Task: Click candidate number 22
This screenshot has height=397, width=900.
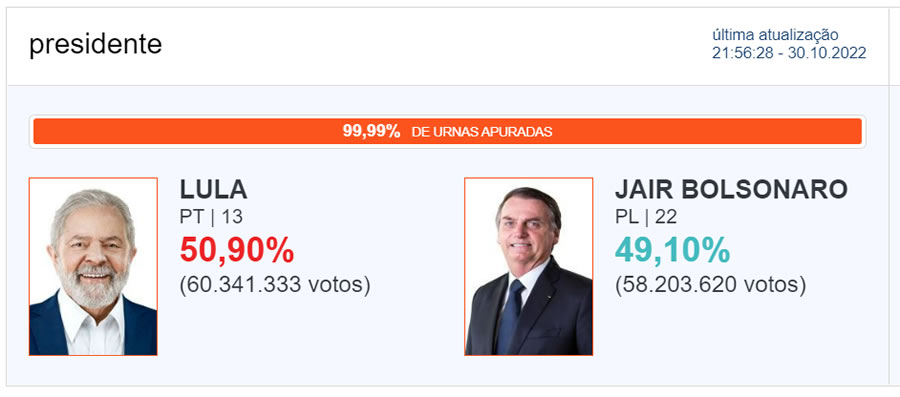Action: [666, 217]
